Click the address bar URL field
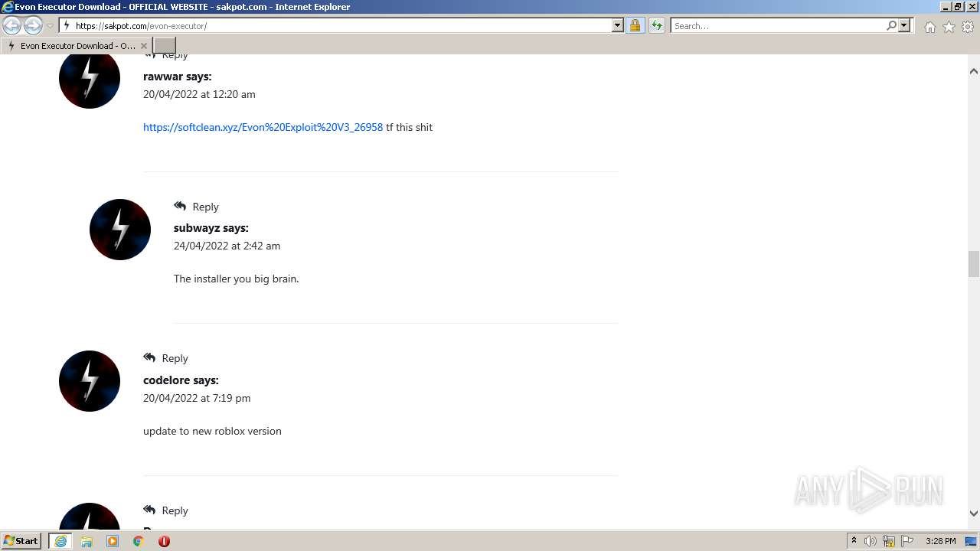The width and height of the screenshot is (980, 551). pyautogui.click(x=335, y=26)
